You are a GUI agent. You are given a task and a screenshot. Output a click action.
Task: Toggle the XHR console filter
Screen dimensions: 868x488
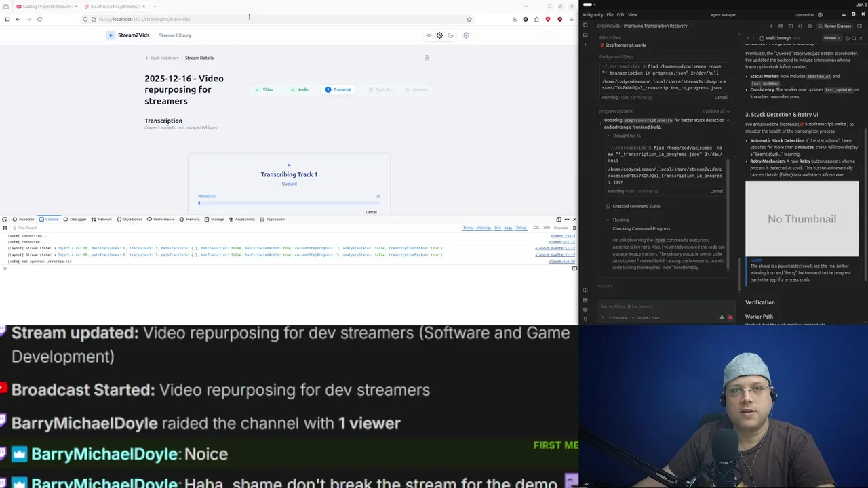[547, 228]
